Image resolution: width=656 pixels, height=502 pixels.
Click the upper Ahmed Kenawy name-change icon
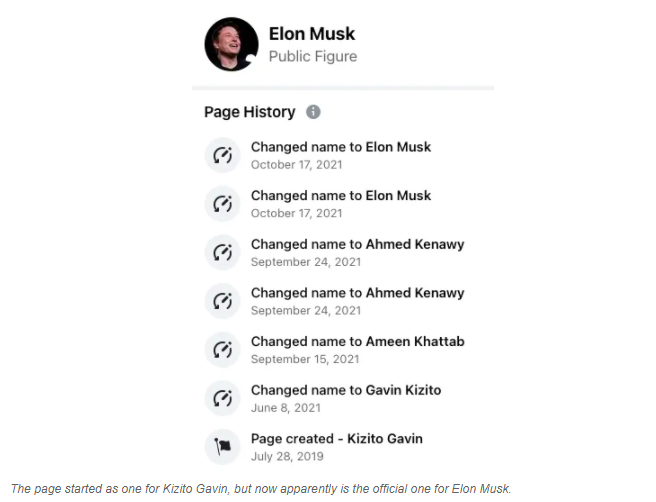click(x=222, y=252)
